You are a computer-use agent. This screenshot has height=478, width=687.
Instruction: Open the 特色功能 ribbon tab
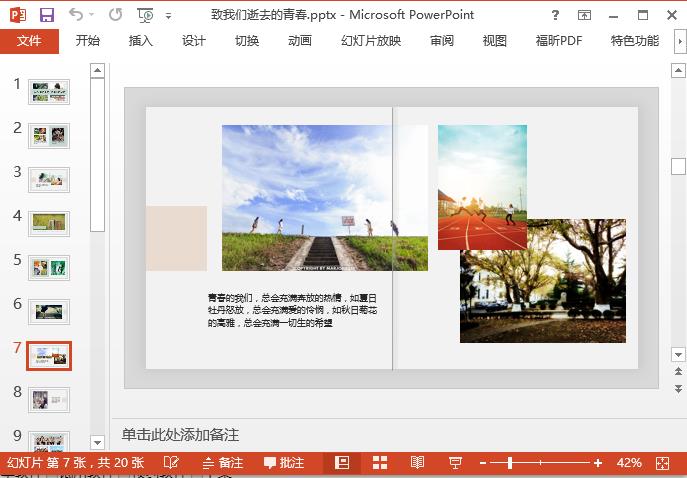pos(635,41)
